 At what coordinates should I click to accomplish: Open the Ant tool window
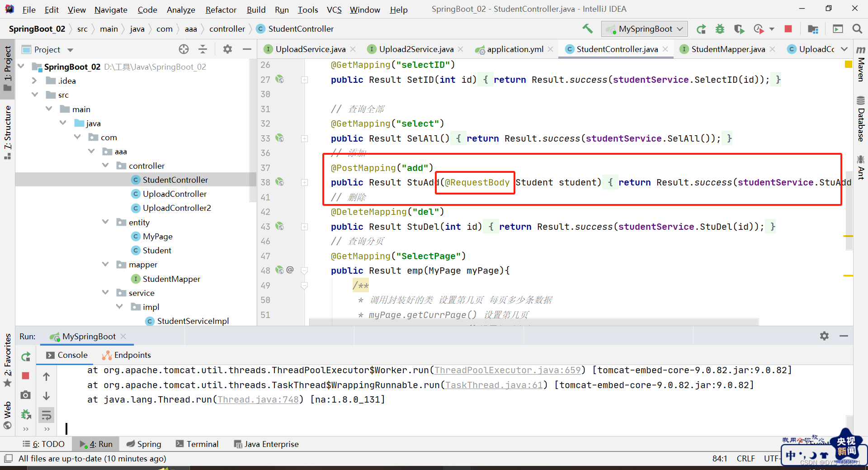click(861, 167)
